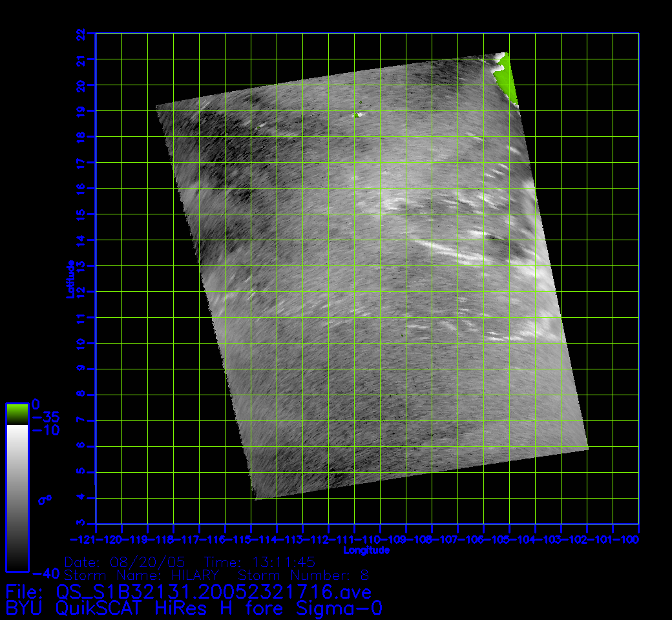Click the green swatch atop the color bar
The width and height of the screenshot is (672, 620).
point(17,413)
